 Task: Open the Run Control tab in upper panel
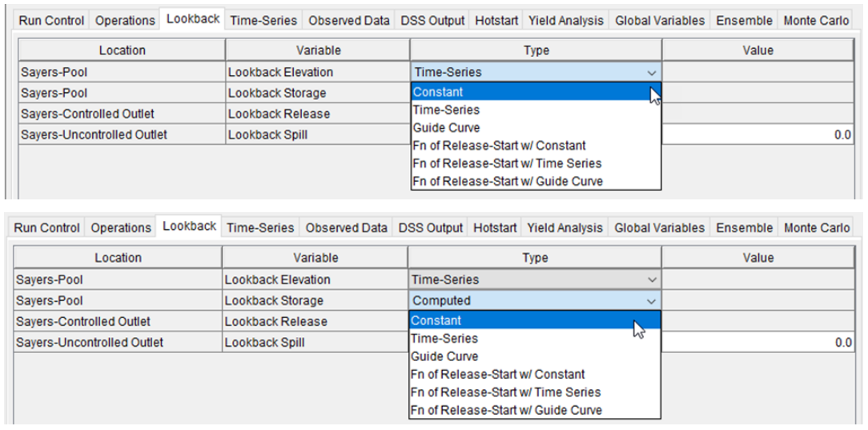(x=50, y=20)
